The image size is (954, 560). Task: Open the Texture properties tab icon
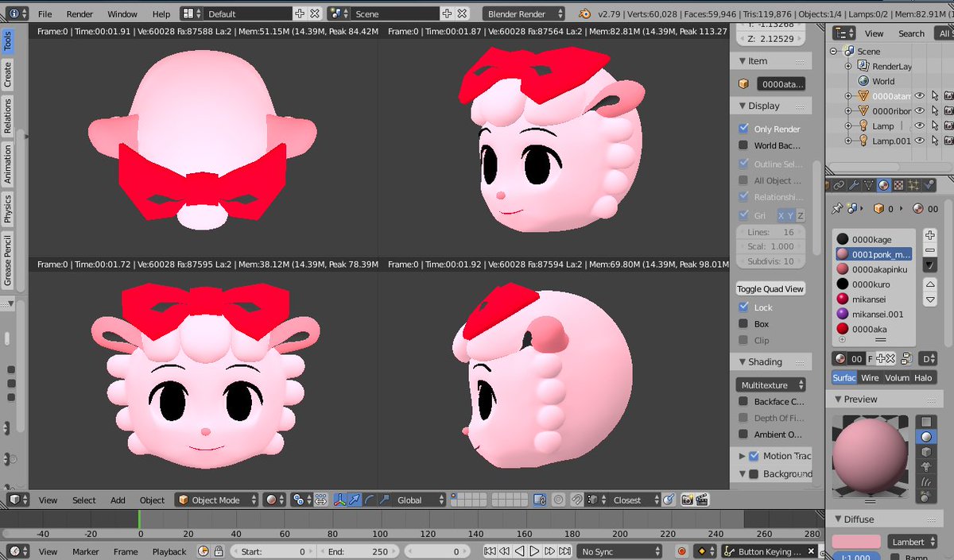click(898, 185)
